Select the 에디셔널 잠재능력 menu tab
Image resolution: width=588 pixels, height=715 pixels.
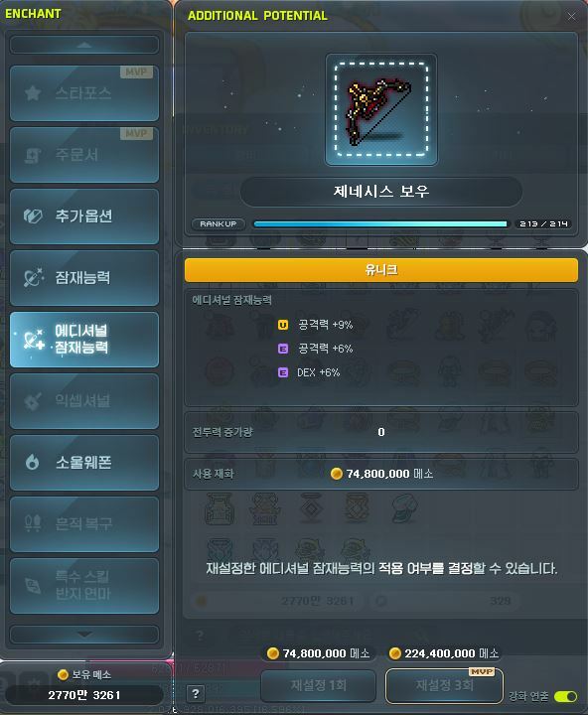click(x=84, y=340)
